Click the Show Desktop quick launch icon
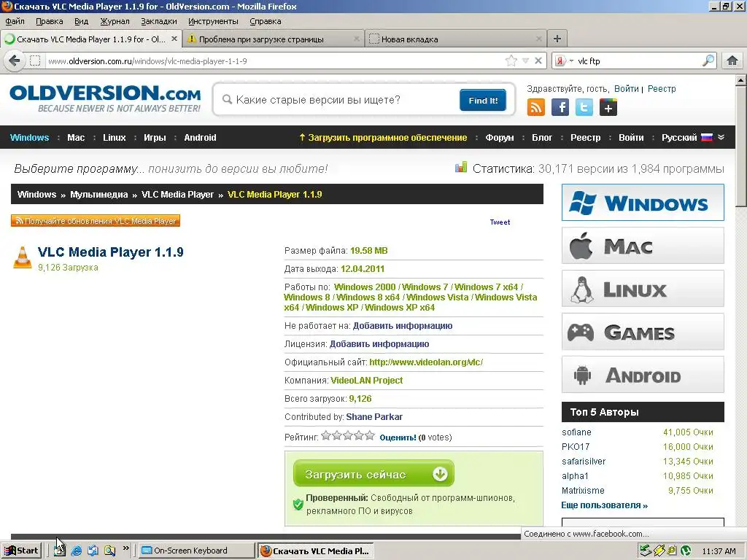The image size is (747, 560). [x=60, y=551]
